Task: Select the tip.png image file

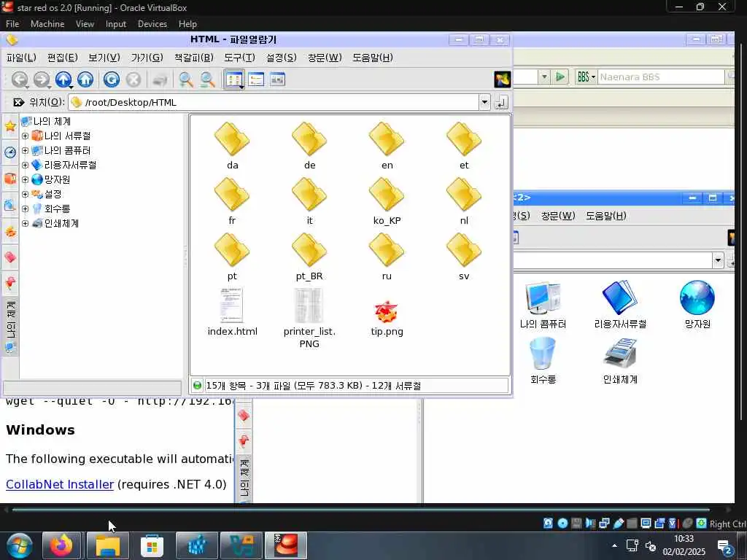Action: point(387,318)
